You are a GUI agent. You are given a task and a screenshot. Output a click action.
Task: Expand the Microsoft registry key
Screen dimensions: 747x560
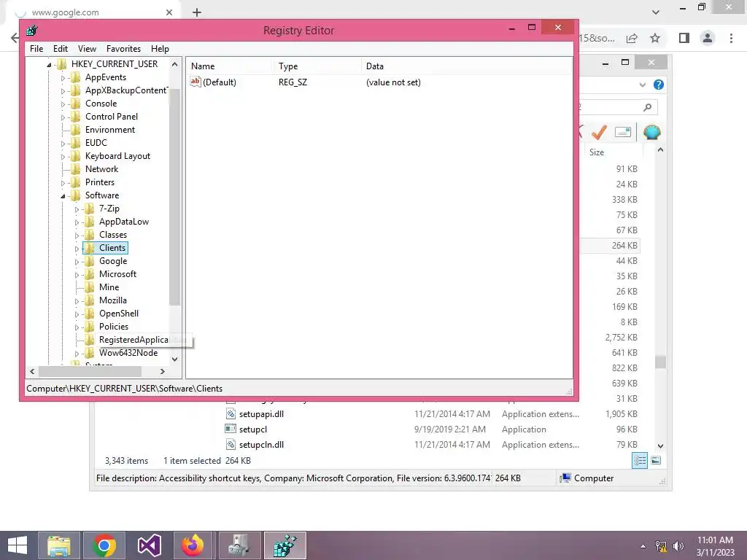(77, 275)
